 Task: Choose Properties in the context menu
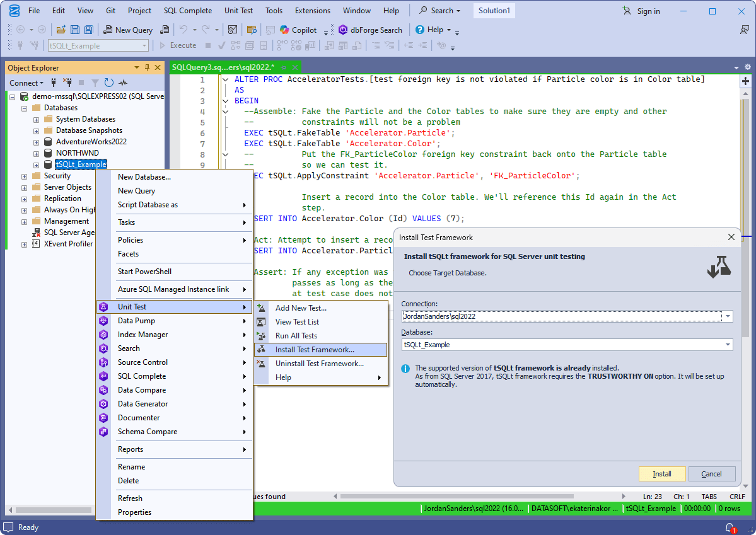point(175,512)
